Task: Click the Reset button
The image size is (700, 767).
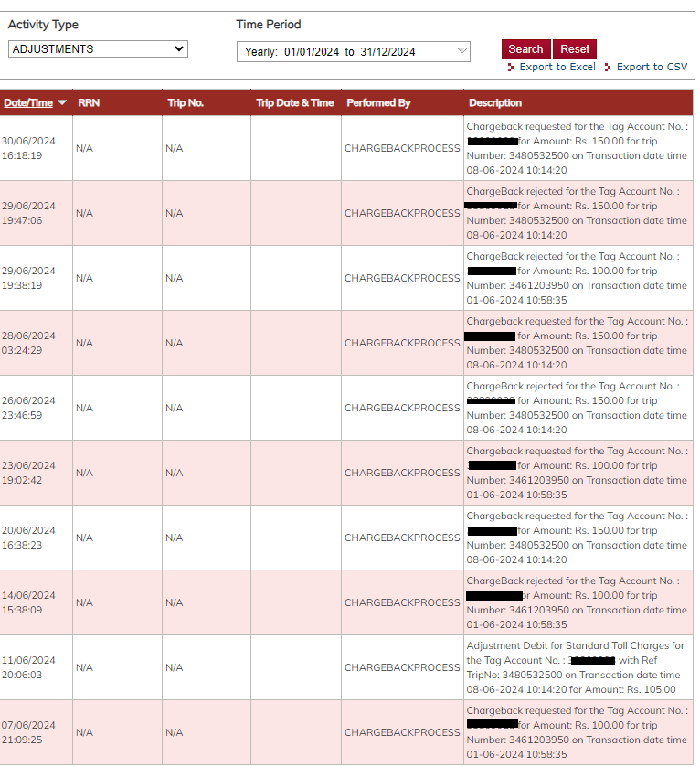Action: pos(575,49)
